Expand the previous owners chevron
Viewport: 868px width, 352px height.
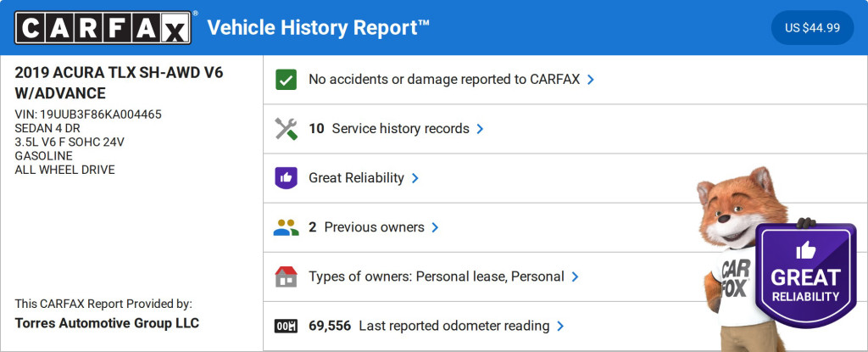[435, 227]
